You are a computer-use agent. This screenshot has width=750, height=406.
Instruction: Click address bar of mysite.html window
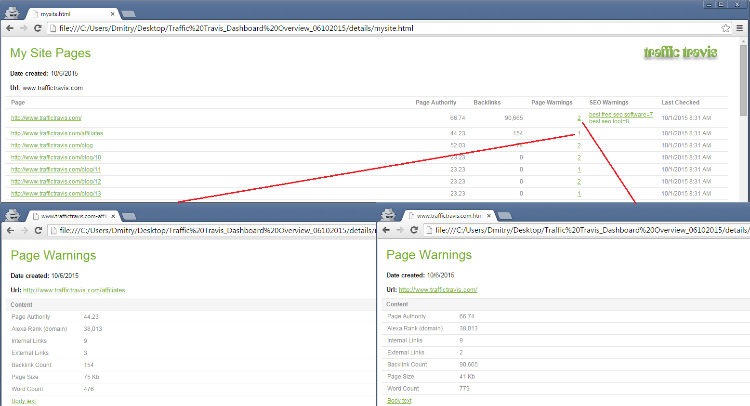pos(383,28)
